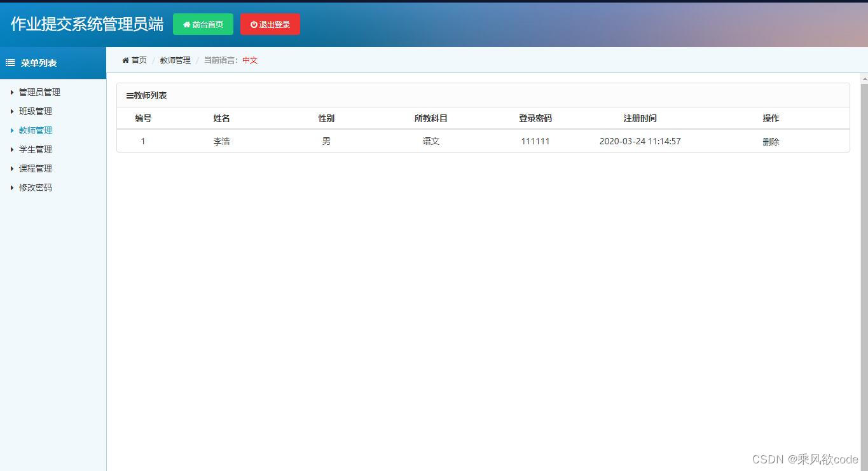Image resolution: width=868 pixels, height=471 pixels.
Task: Expand the 班级管理 menu arrow
Action: tap(11, 111)
